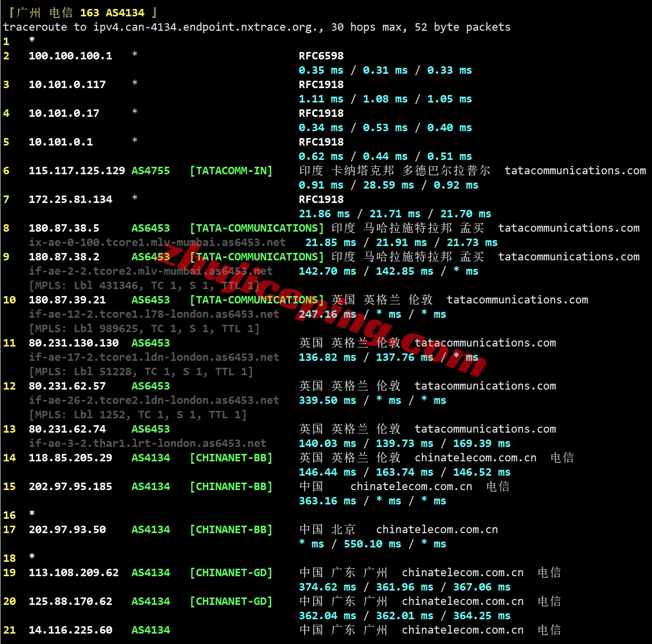Screen dimensions: 652x644
Task: Select IP 113.108.209.62 on hop 19
Action: (x=74, y=573)
